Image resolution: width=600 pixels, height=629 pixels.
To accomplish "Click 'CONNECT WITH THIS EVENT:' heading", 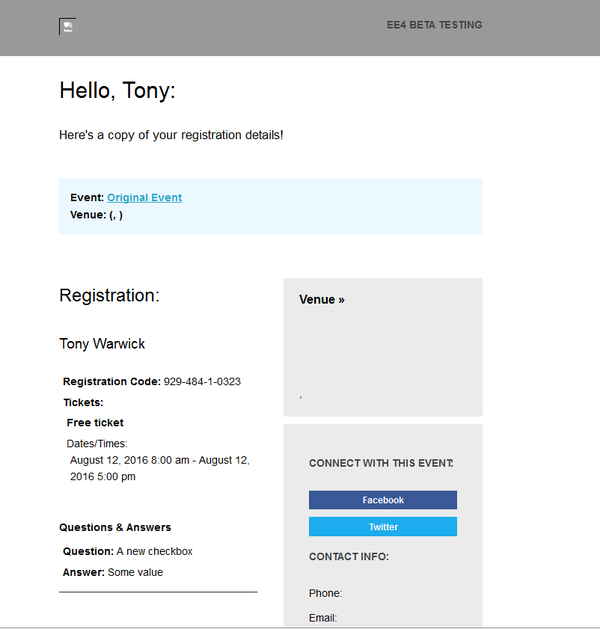I will pyautogui.click(x=381, y=463).
